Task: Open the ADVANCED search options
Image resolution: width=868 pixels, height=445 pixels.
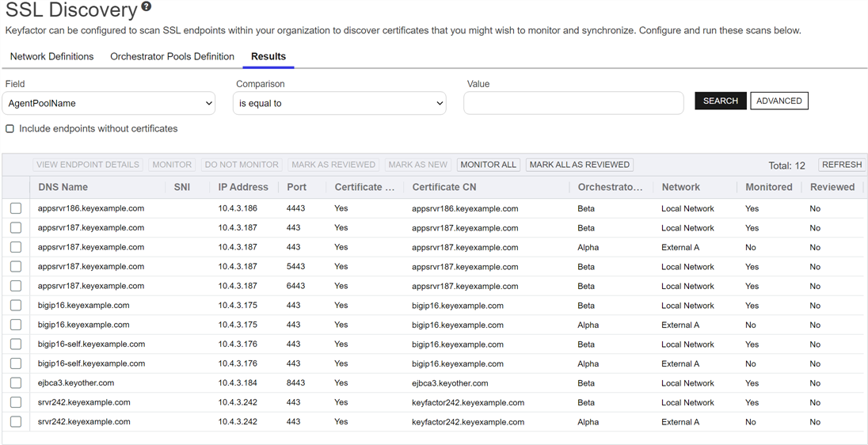Action: click(x=779, y=101)
